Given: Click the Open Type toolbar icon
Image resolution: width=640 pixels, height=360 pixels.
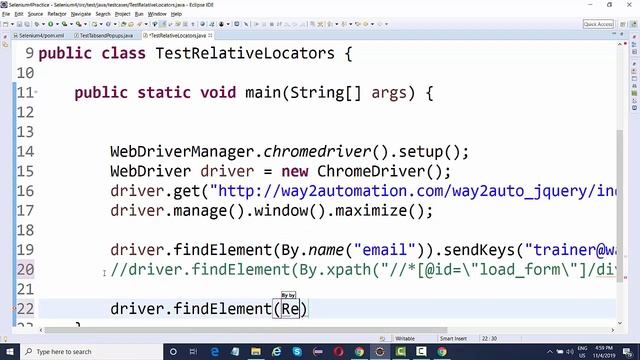Looking at the screenshot, I should coord(123,24).
